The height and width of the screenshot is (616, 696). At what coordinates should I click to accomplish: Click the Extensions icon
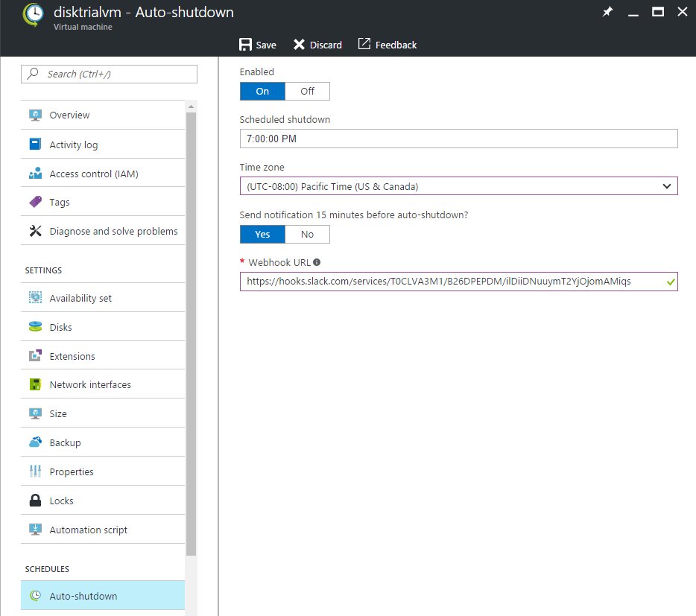[x=35, y=356]
